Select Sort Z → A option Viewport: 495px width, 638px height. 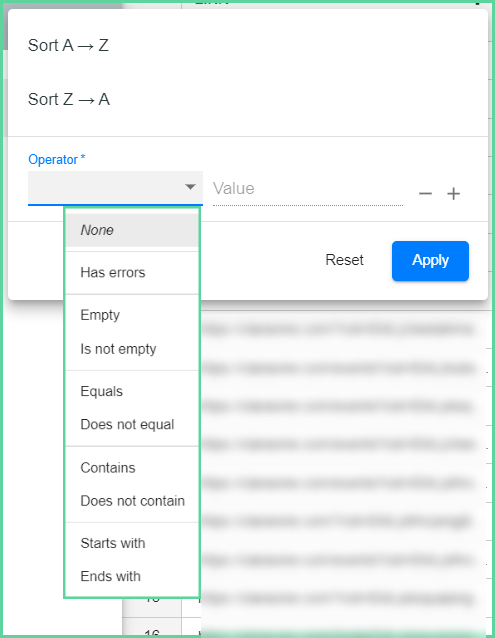(69, 99)
